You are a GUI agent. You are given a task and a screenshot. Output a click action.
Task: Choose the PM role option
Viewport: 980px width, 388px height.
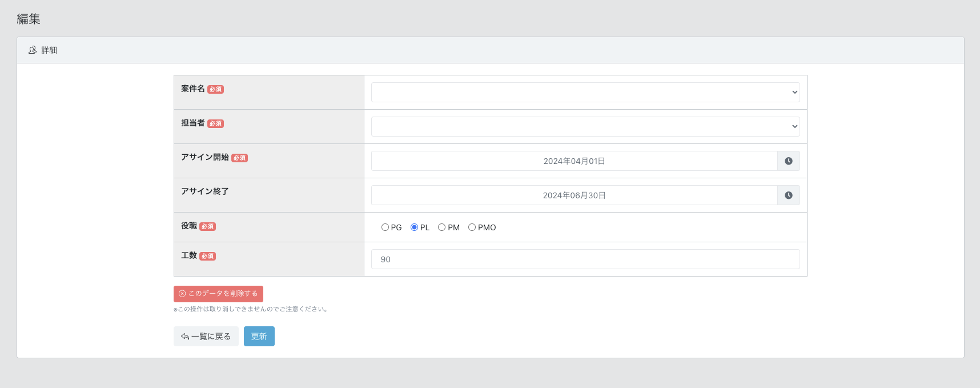click(x=441, y=227)
